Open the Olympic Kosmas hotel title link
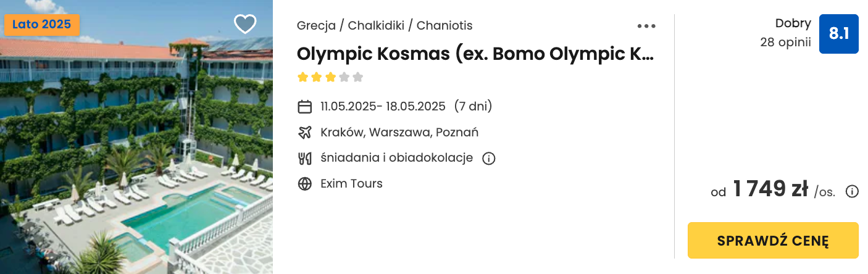The image size is (868, 274). coord(475,54)
